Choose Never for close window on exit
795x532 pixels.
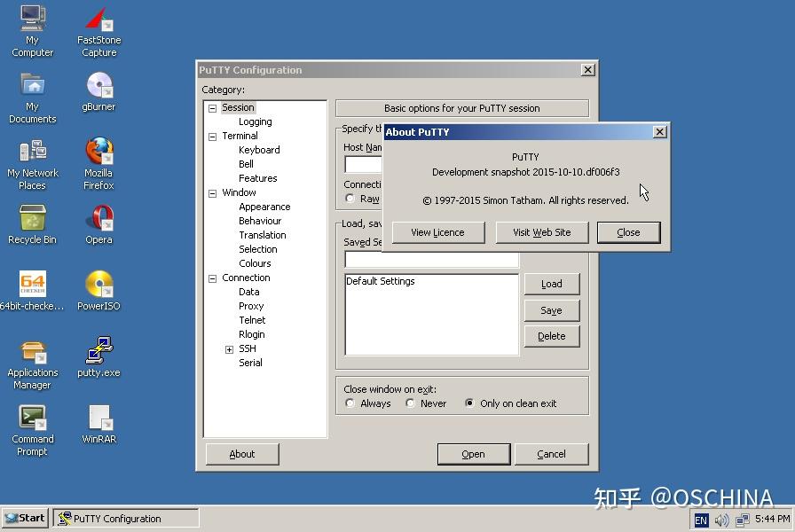click(410, 403)
